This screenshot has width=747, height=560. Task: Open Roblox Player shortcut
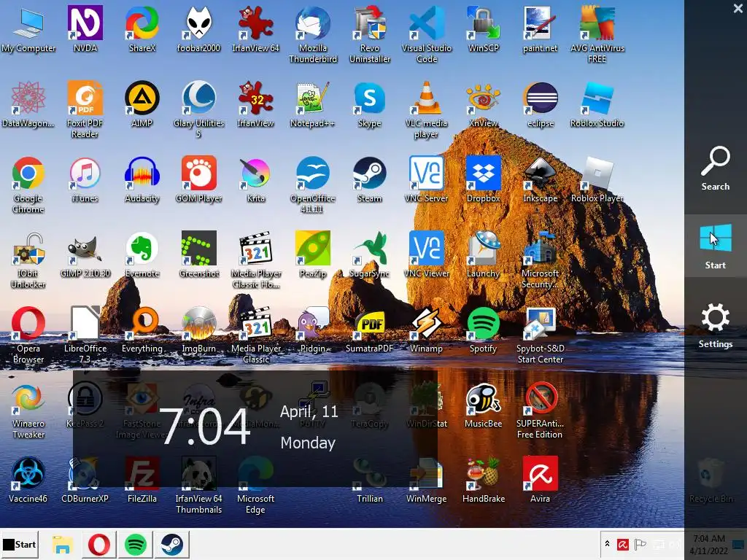coord(597,179)
